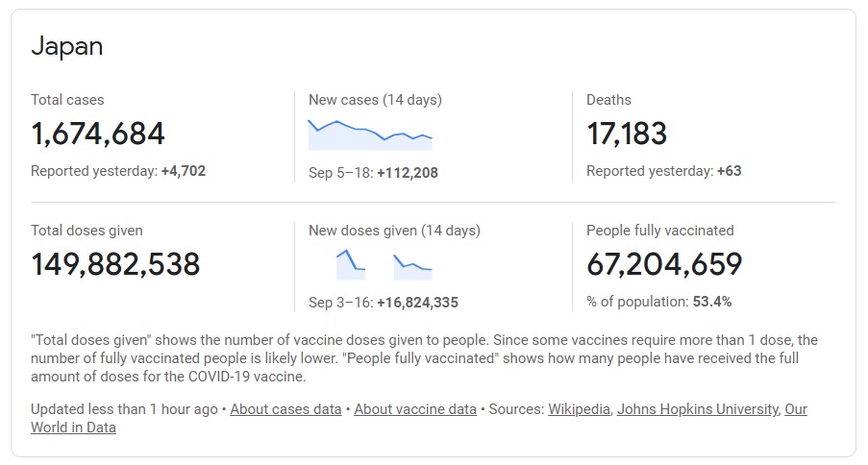Select the Japan heading
868x465 pixels.
coord(67,46)
